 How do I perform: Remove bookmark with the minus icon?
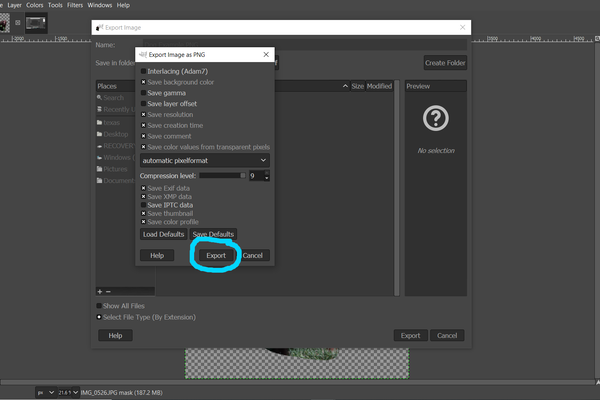click(x=108, y=292)
